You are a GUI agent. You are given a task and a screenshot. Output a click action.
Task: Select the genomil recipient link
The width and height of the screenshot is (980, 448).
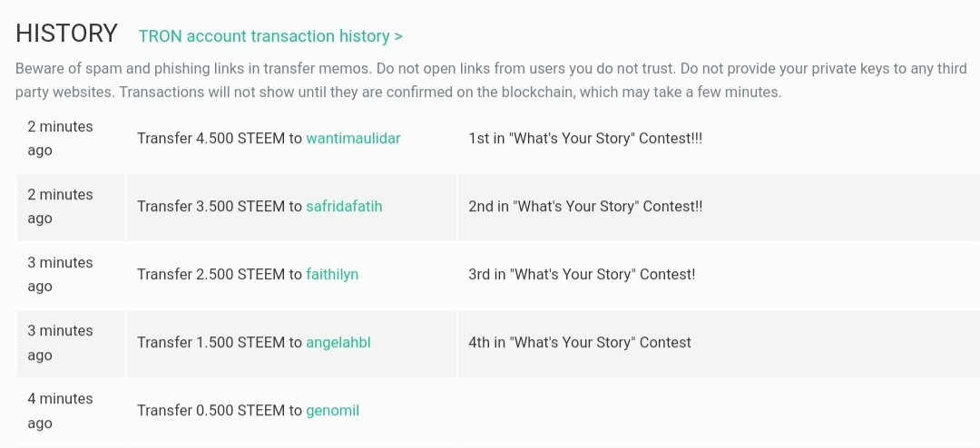click(x=332, y=411)
